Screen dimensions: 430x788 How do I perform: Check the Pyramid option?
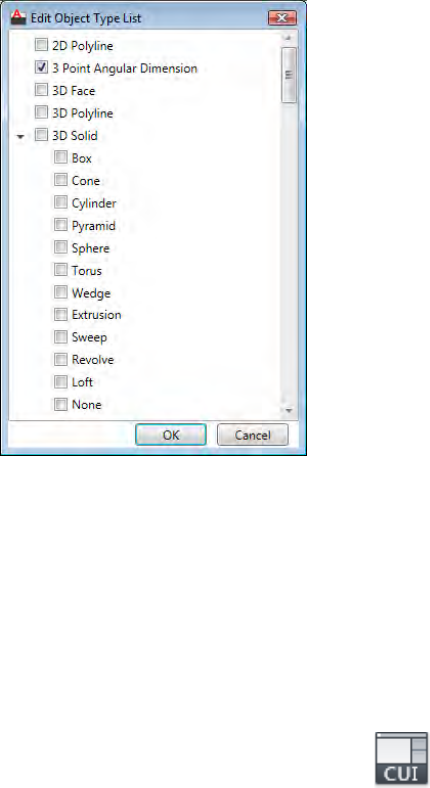[x=61, y=225]
